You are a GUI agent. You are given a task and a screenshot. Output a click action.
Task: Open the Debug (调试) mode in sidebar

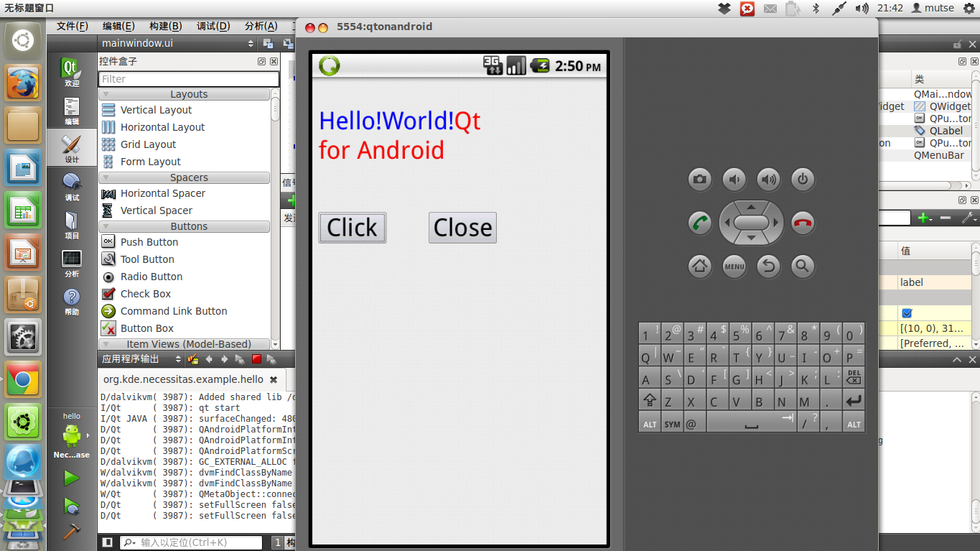(72, 187)
